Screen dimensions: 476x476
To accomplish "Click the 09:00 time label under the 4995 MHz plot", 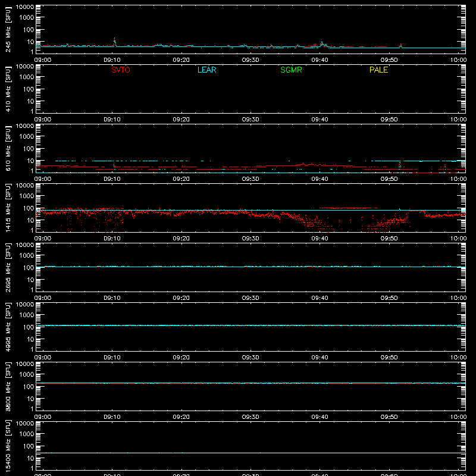I will click(43, 358).
